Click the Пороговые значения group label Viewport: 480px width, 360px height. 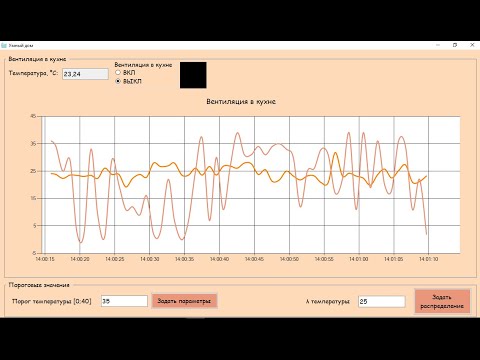(39, 285)
